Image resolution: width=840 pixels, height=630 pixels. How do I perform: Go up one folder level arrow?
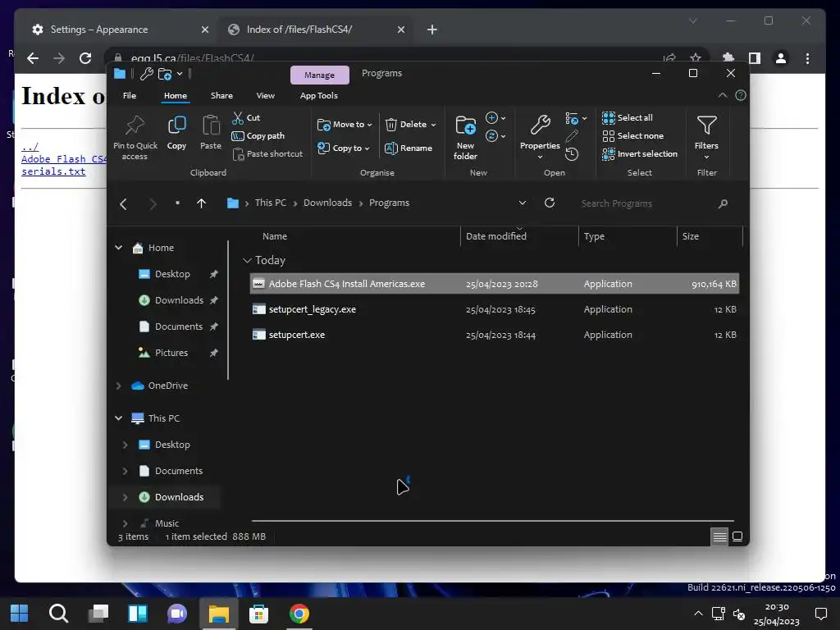pyautogui.click(x=202, y=203)
